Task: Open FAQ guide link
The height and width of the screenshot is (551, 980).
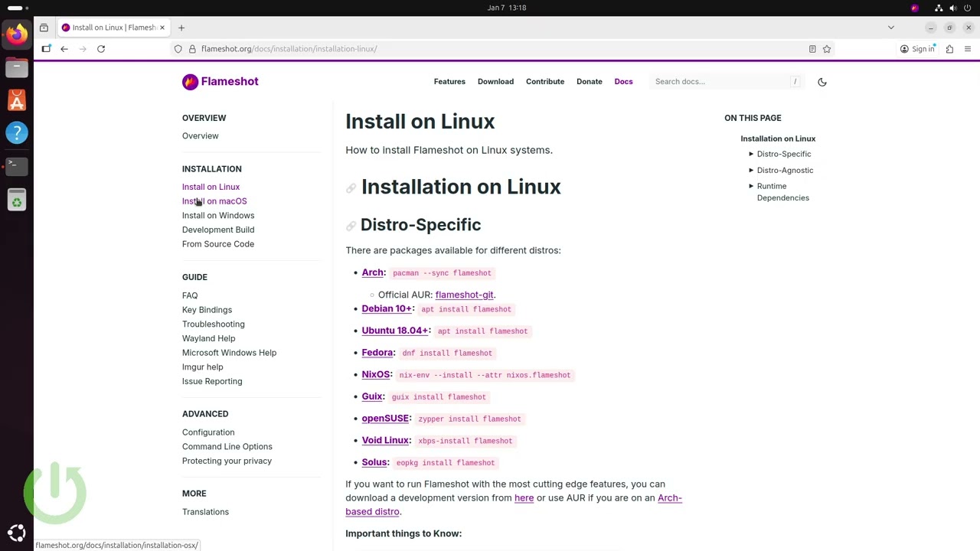Action: tap(190, 295)
